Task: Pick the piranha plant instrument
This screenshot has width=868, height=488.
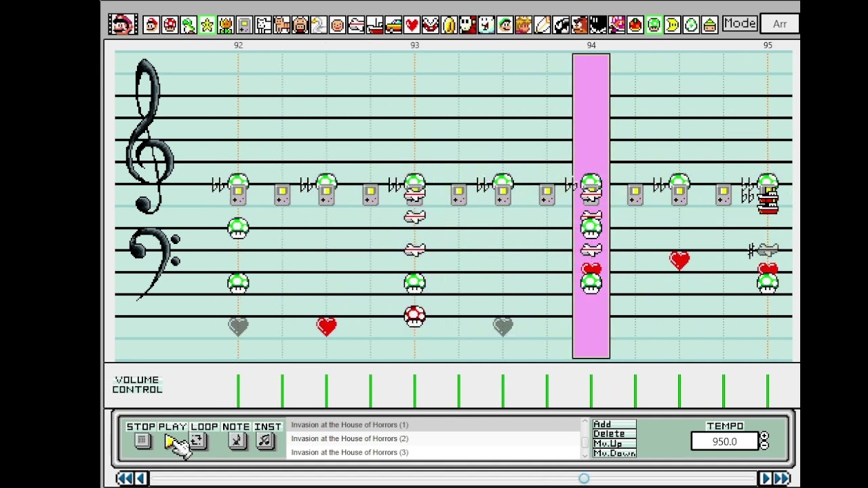Action: [431, 25]
